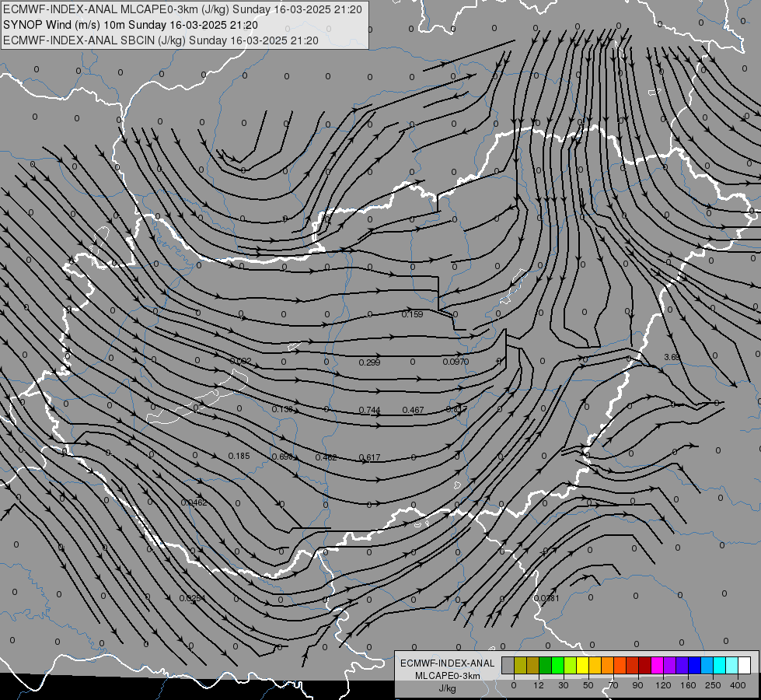Click the map value '0.185'
The image size is (761, 700).
[x=239, y=456]
